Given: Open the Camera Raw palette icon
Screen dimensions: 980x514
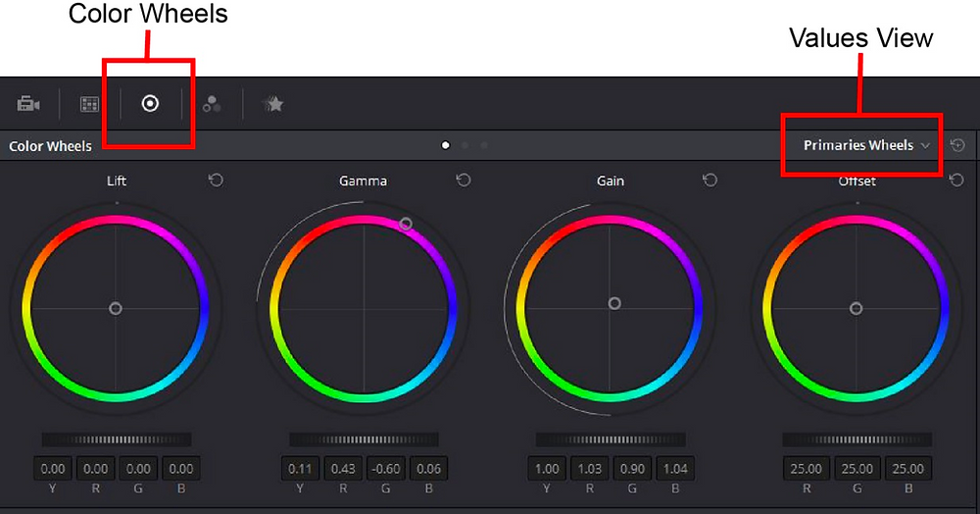Looking at the screenshot, I should (28, 103).
